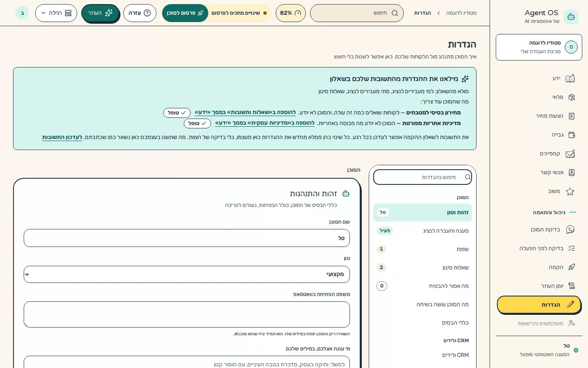Follow the להוספה ב«שאלות ותשובות» link
The height and width of the screenshot is (368, 588).
click(245, 112)
